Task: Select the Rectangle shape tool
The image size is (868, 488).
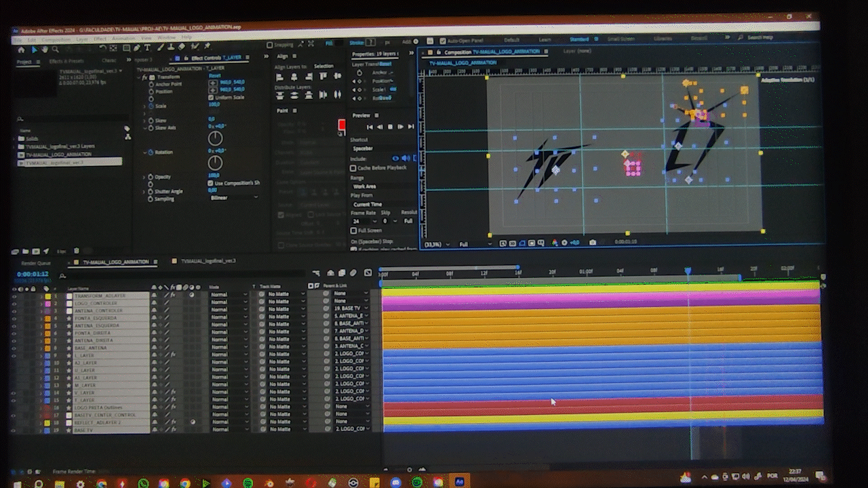Action: click(x=125, y=49)
